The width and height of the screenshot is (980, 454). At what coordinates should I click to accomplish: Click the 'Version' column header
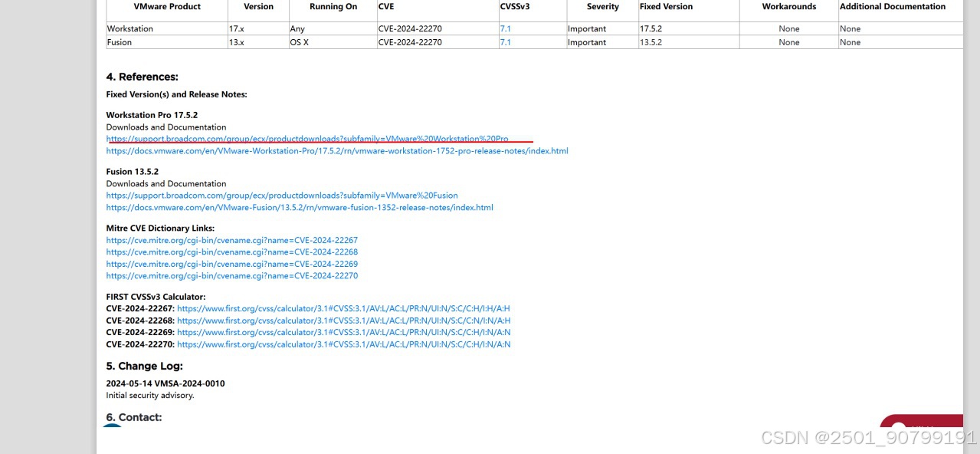coord(258,7)
